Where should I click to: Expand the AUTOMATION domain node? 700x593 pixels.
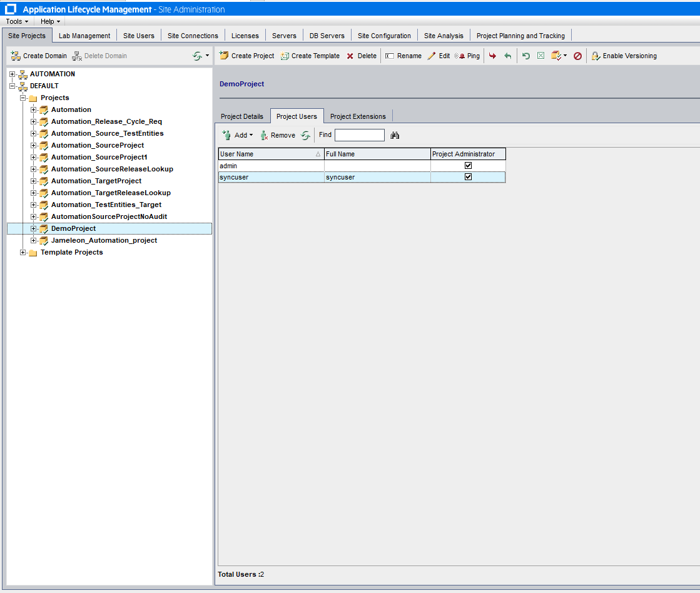13,74
